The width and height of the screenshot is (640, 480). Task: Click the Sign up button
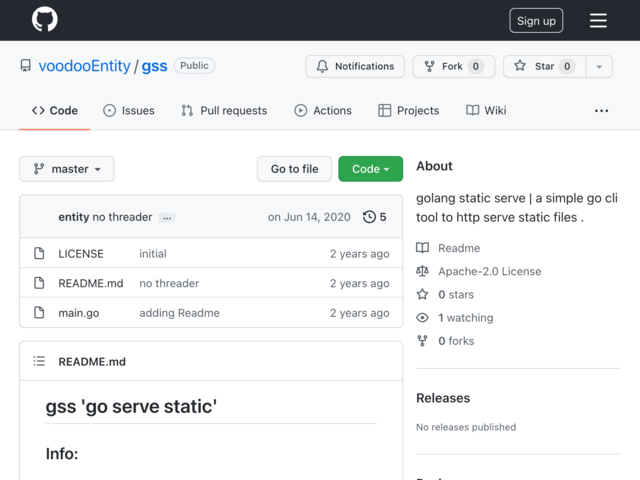[x=536, y=20]
